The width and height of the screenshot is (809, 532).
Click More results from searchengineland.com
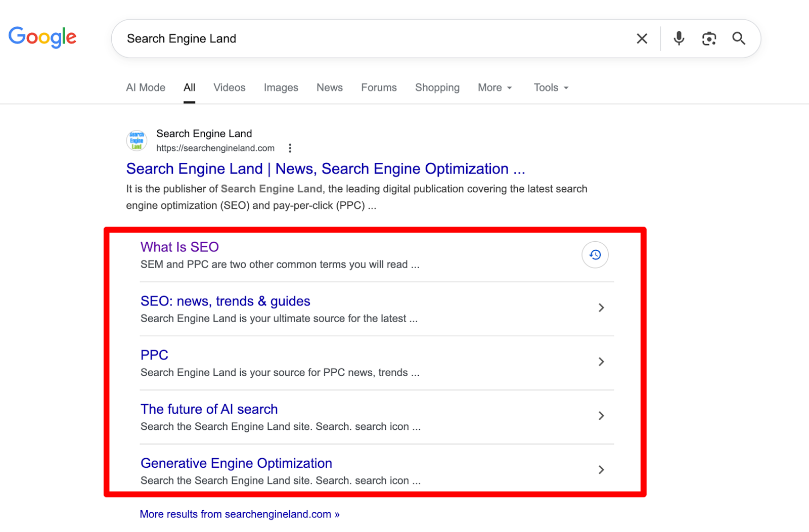(239, 514)
